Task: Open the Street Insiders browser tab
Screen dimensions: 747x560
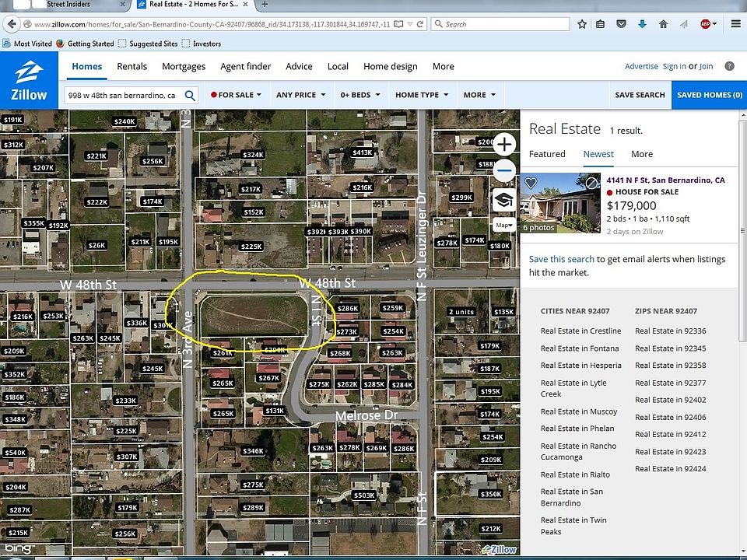Action: coord(68,5)
